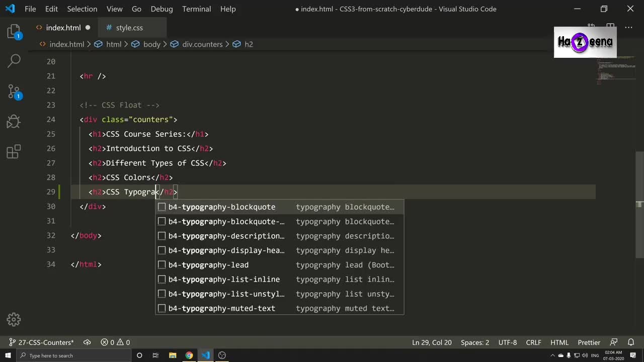This screenshot has height=362, width=644.
Task: Select b4-typography-display-hea… suggestion
Action: pos(279,250)
